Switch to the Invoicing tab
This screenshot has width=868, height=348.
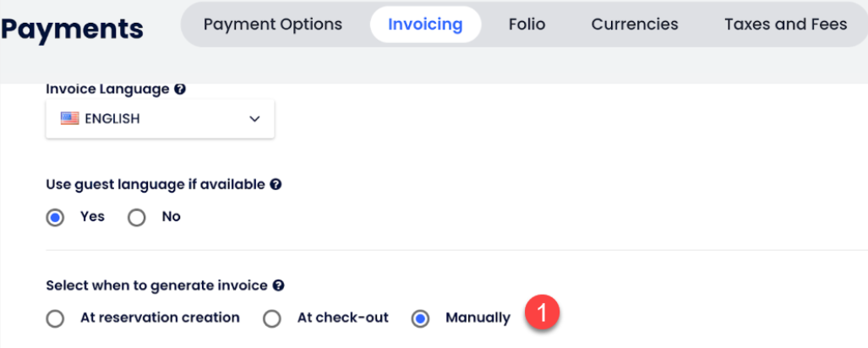pyautogui.click(x=425, y=24)
